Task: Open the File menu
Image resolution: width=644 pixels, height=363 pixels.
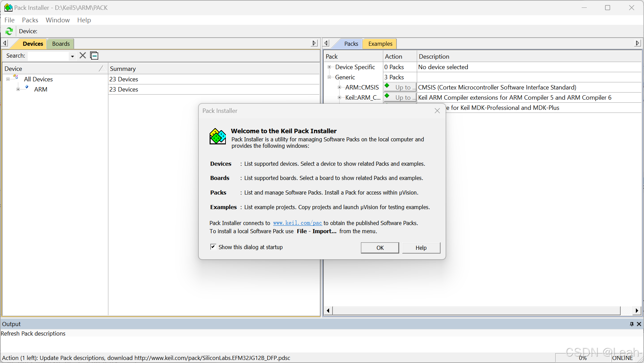Action: (9, 20)
